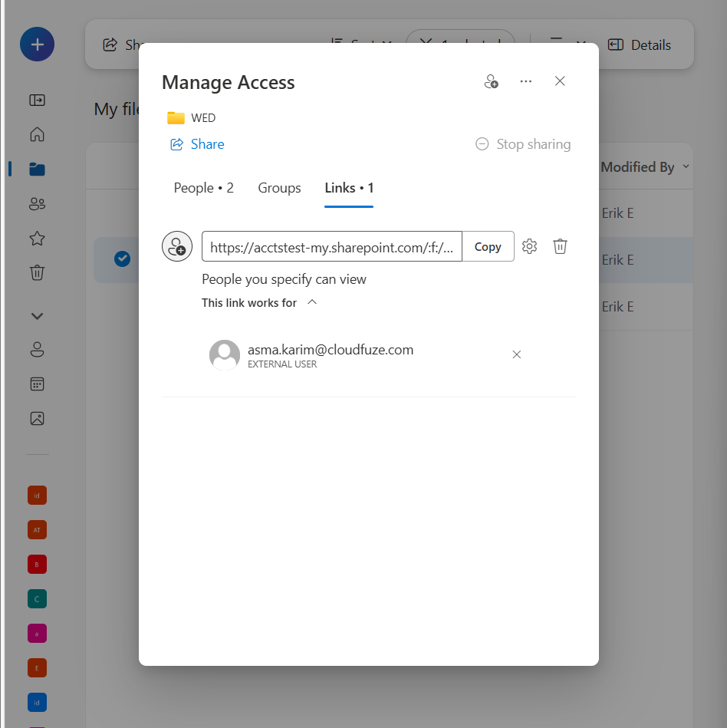
Task: Open the Recycle bin from the sidebar
Action: coord(36,273)
